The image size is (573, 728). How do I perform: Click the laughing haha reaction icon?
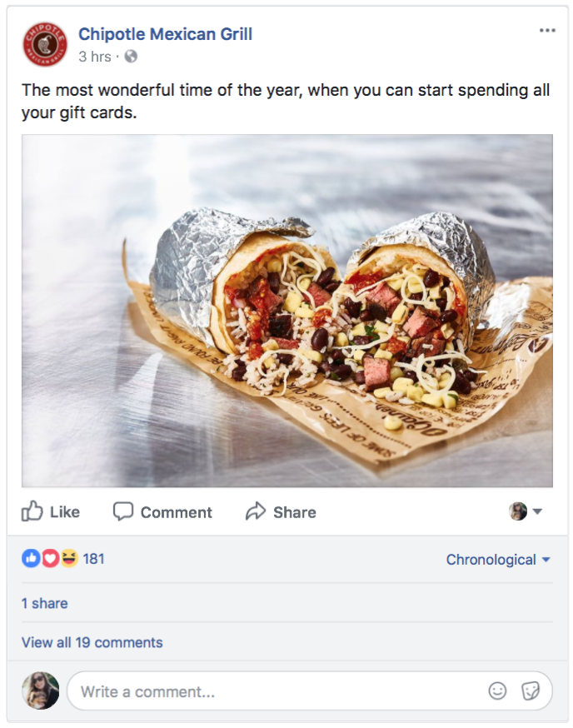point(69,558)
